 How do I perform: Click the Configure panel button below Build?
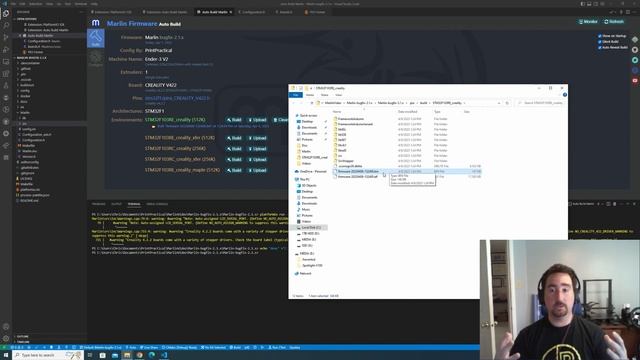(96, 59)
